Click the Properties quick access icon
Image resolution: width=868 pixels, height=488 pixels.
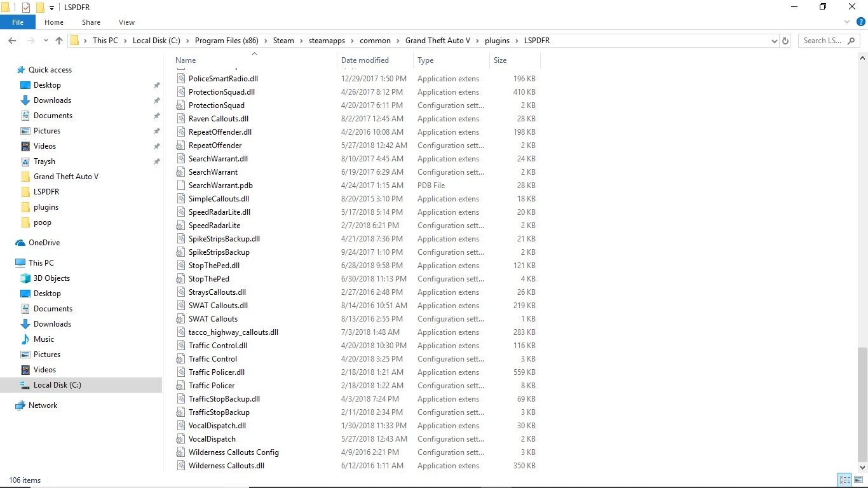pyautogui.click(x=26, y=8)
